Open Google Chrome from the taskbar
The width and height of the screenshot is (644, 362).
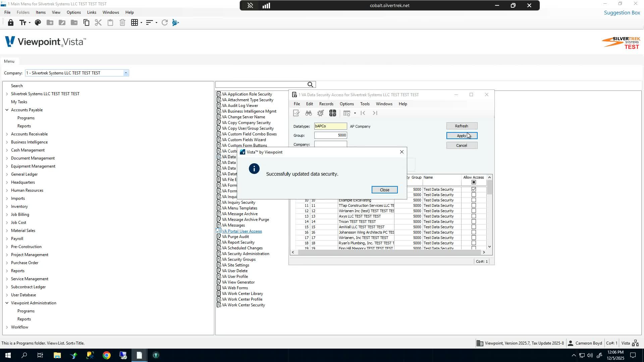pos(107,355)
